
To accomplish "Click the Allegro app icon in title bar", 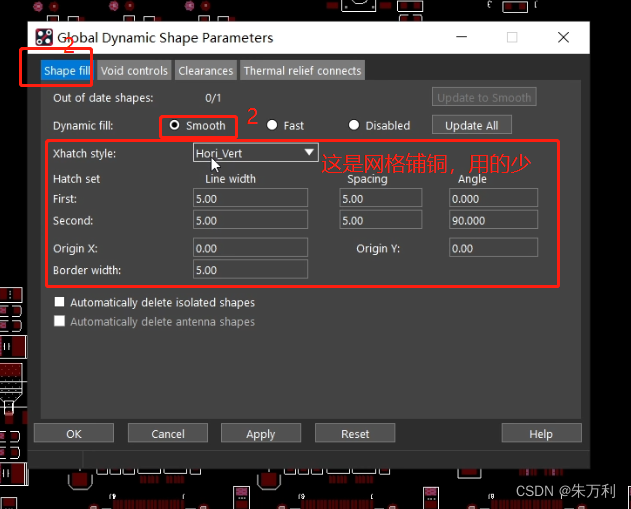I will coord(44,37).
